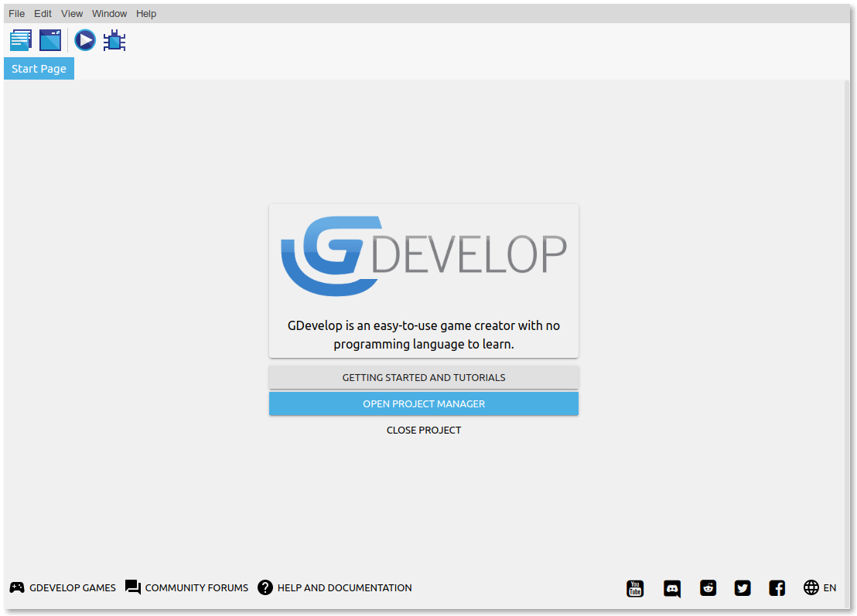Image resolution: width=857 pixels, height=616 pixels.
Task: Change language with the EN globe
Action: [820, 587]
